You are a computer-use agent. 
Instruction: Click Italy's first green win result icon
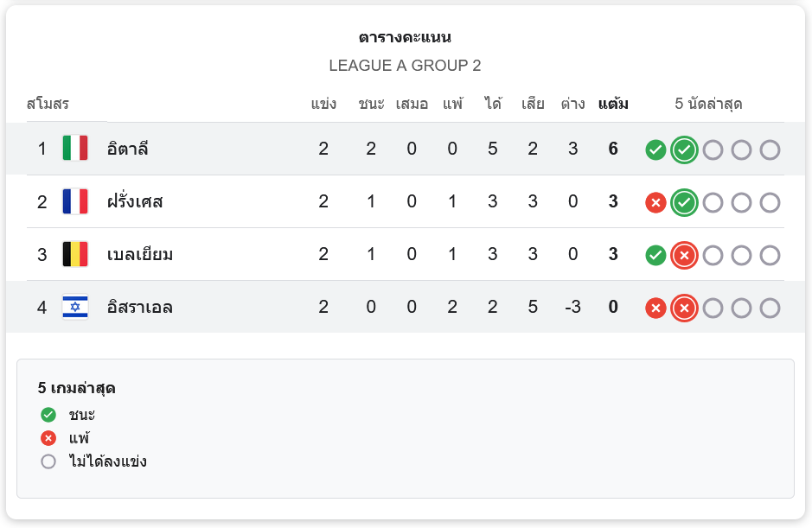click(x=655, y=149)
